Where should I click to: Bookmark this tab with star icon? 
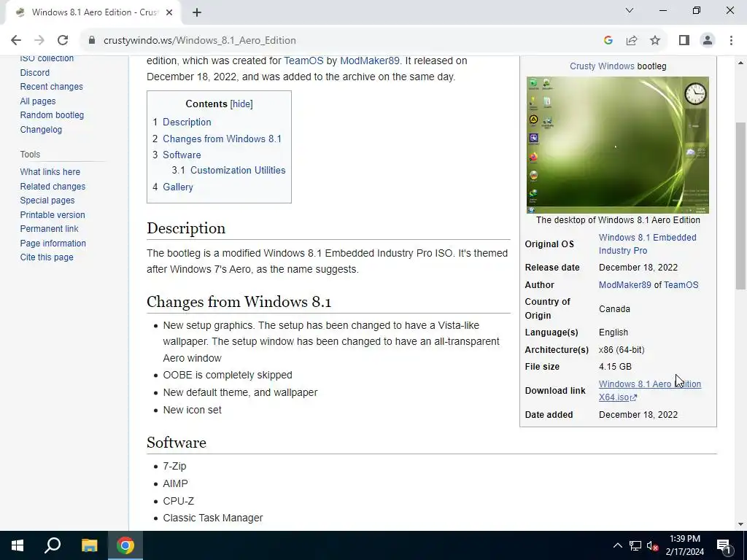tap(655, 41)
